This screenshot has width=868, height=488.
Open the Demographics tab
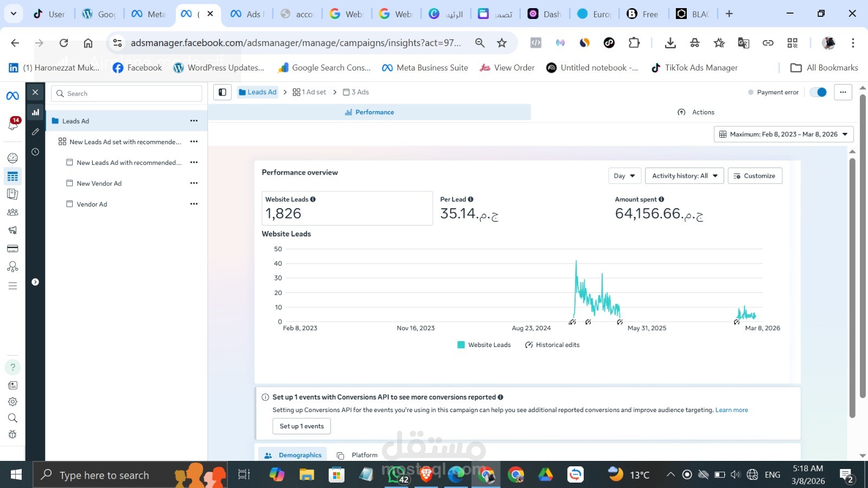click(x=293, y=455)
